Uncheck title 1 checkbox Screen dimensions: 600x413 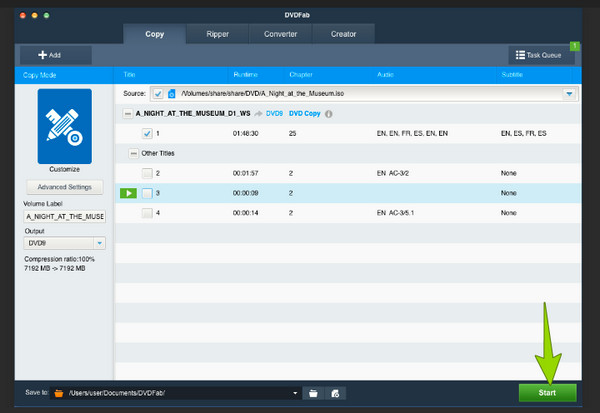pyautogui.click(x=147, y=134)
